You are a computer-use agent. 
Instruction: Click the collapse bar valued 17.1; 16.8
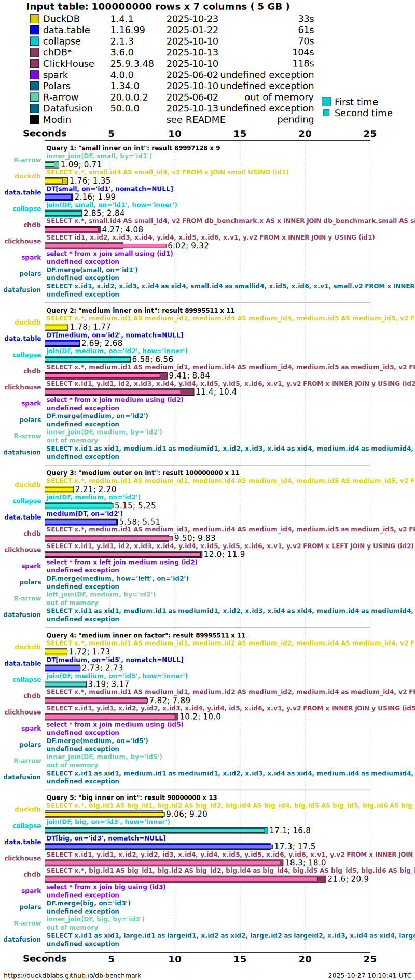pyautogui.click(x=156, y=830)
